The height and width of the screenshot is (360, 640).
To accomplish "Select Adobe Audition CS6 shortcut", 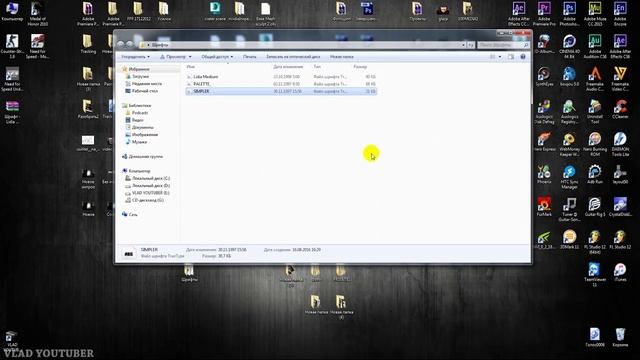I will point(595,46).
